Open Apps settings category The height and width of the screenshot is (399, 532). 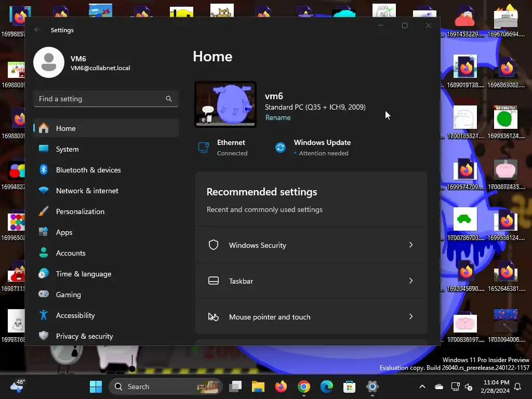click(x=106, y=232)
